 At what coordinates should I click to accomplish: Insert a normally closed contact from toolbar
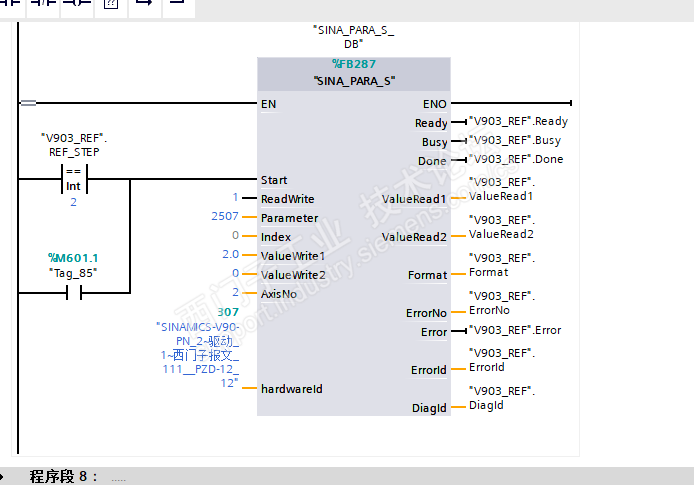point(43,5)
